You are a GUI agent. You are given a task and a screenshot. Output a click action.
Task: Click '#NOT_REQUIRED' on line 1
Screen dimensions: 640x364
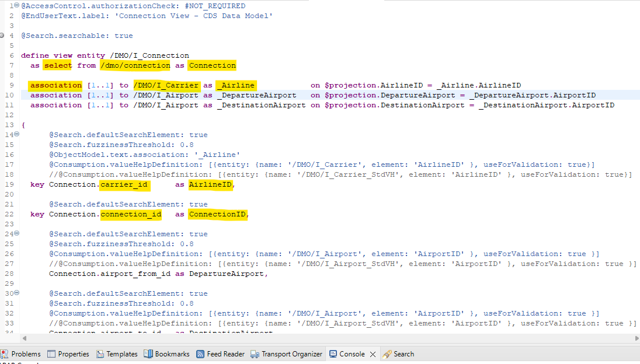[x=215, y=6]
